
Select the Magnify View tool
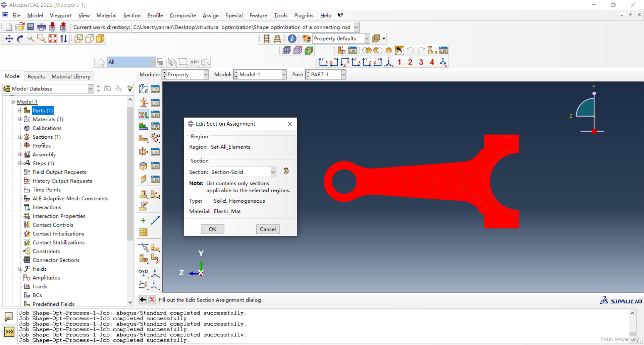pos(31,39)
